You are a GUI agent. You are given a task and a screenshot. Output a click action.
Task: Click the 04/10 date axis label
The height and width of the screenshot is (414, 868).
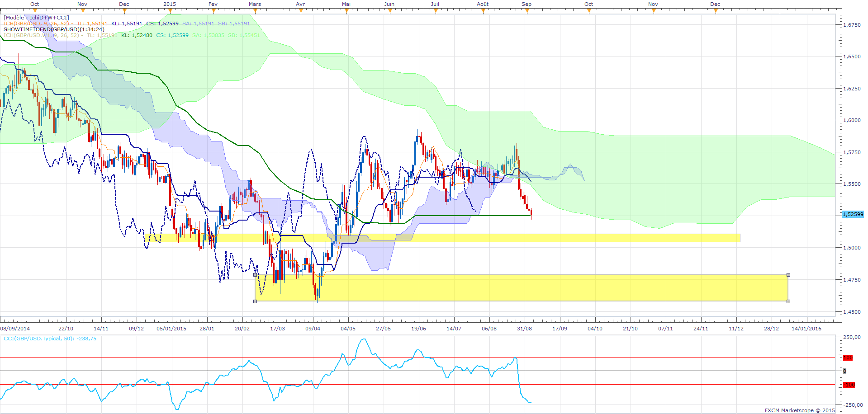[595, 329]
